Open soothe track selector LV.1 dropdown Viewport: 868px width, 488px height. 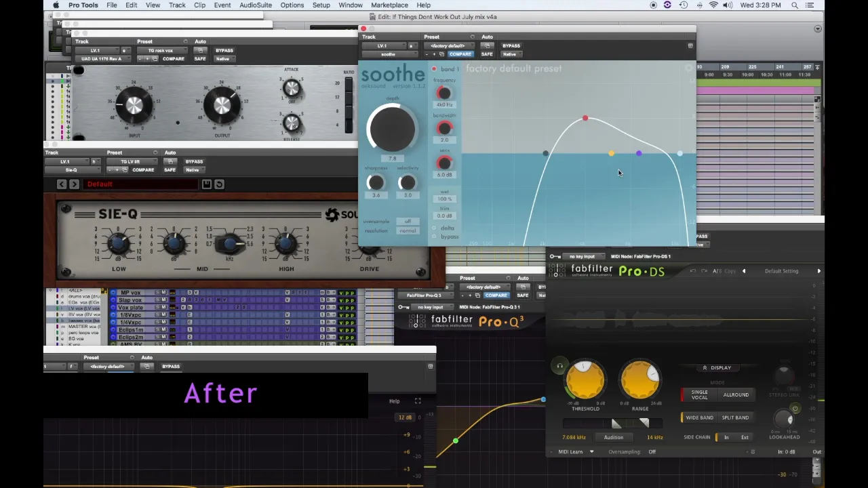click(x=384, y=46)
